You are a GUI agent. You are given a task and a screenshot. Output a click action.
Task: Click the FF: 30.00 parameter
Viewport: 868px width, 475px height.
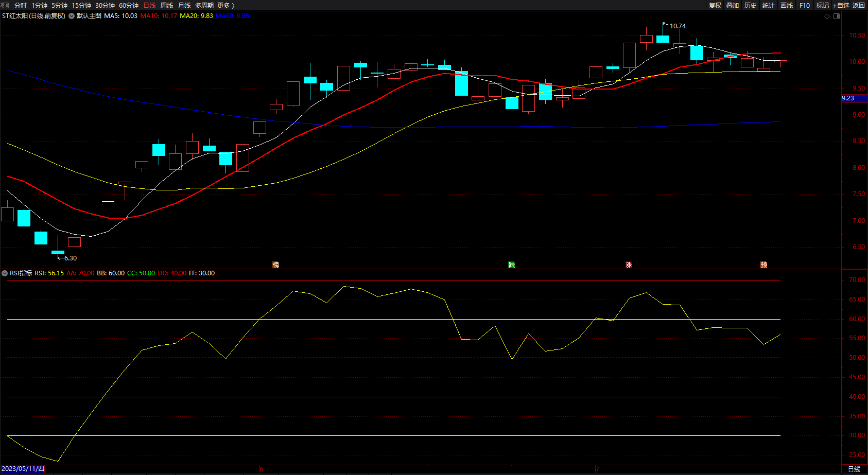point(202,273)
